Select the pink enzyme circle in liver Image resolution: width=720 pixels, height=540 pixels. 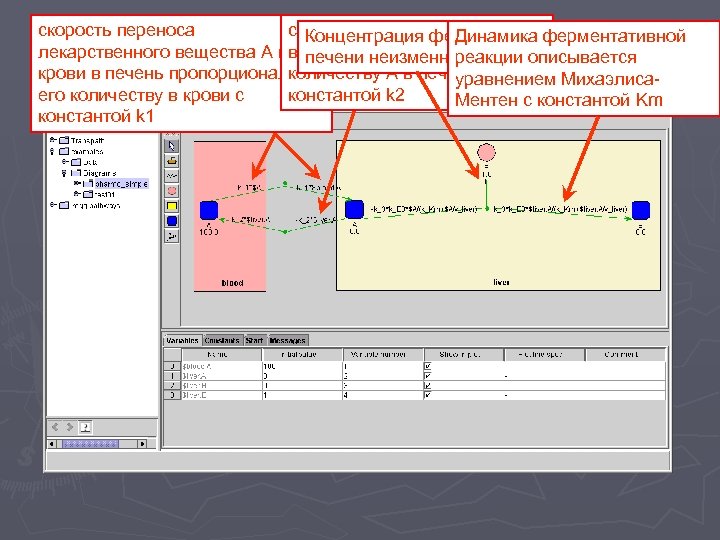[486, 152]
